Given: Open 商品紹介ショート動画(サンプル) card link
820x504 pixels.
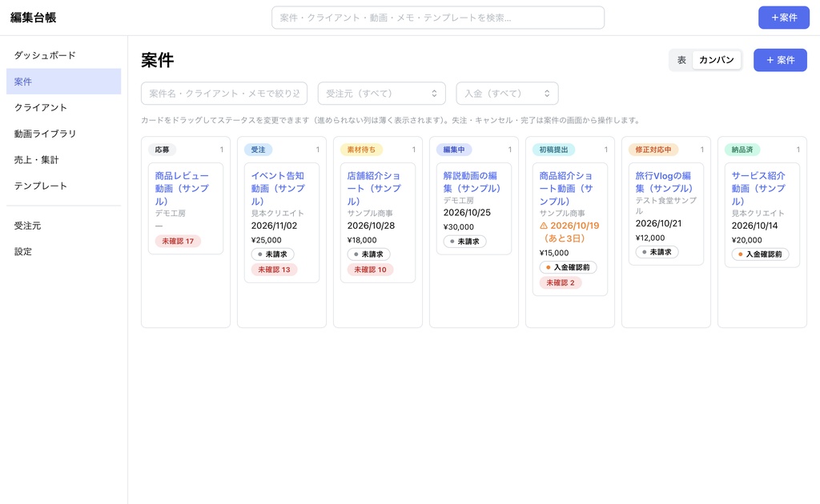Looking at the screenshot, I should coord(566,188).
